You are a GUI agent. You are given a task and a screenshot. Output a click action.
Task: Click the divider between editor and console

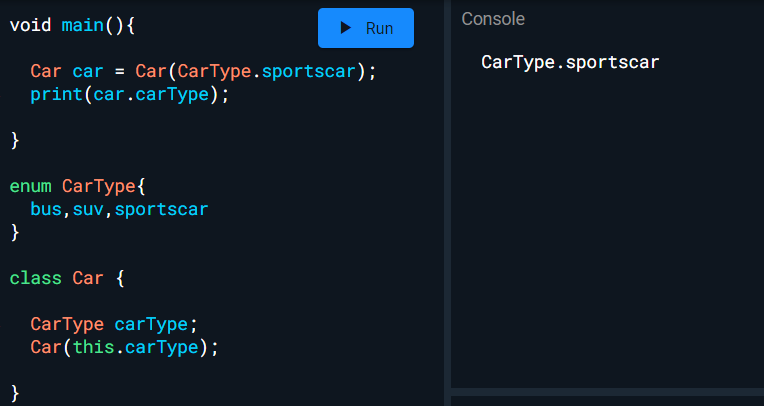coord(447,203)
